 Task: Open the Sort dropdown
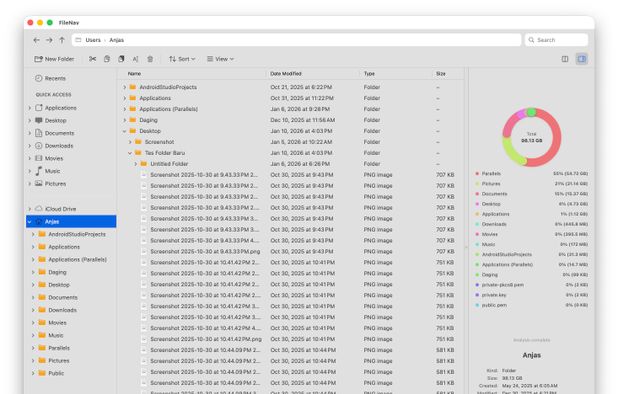[182, 59]
